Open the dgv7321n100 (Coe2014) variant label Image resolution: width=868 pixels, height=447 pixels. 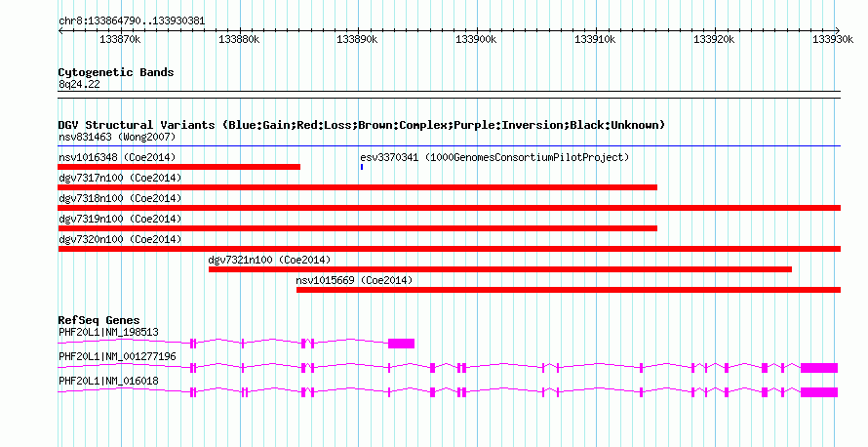(269, 260)
